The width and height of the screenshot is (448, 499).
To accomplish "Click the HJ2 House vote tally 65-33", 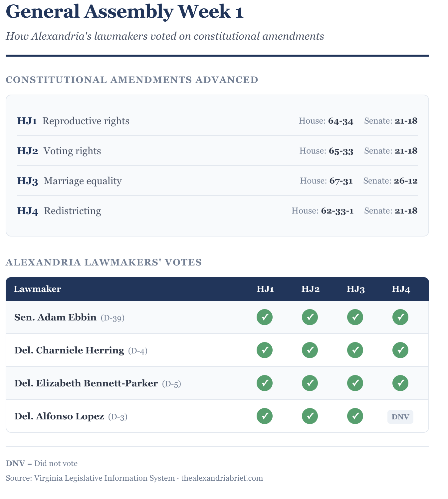I will point(341,151).
